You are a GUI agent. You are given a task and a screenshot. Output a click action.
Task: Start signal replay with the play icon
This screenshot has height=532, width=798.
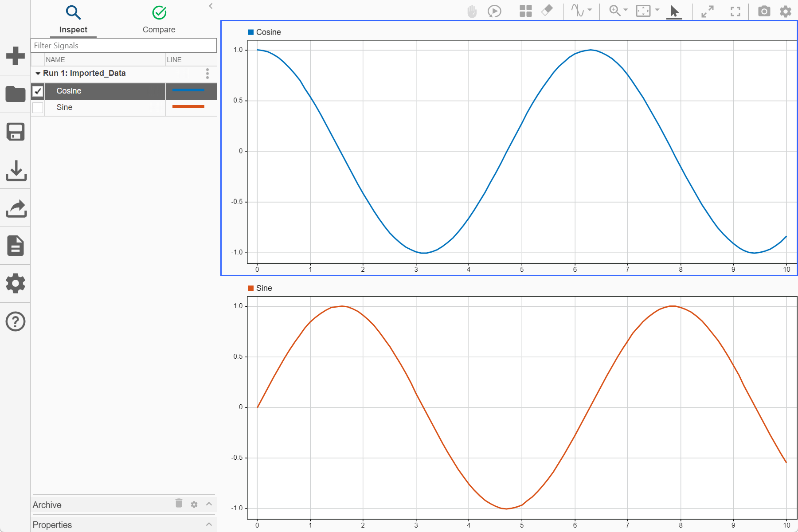coord(494,11)
